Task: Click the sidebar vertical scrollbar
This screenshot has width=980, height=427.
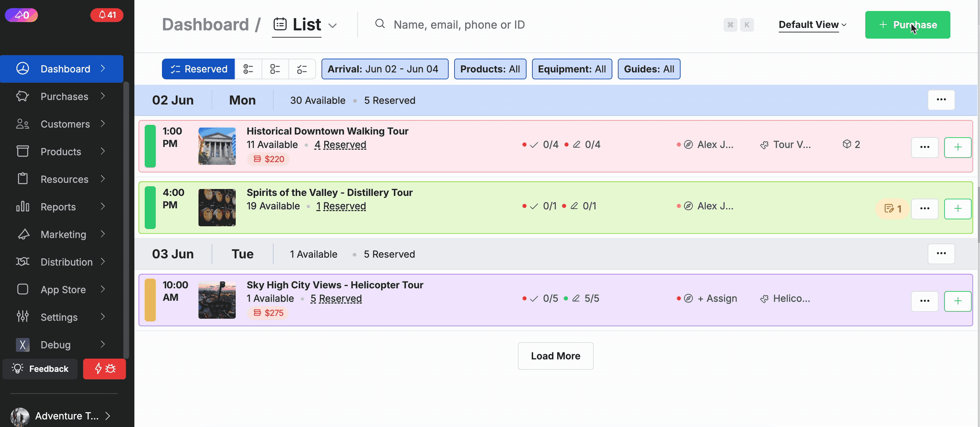Action: point(126,220)
